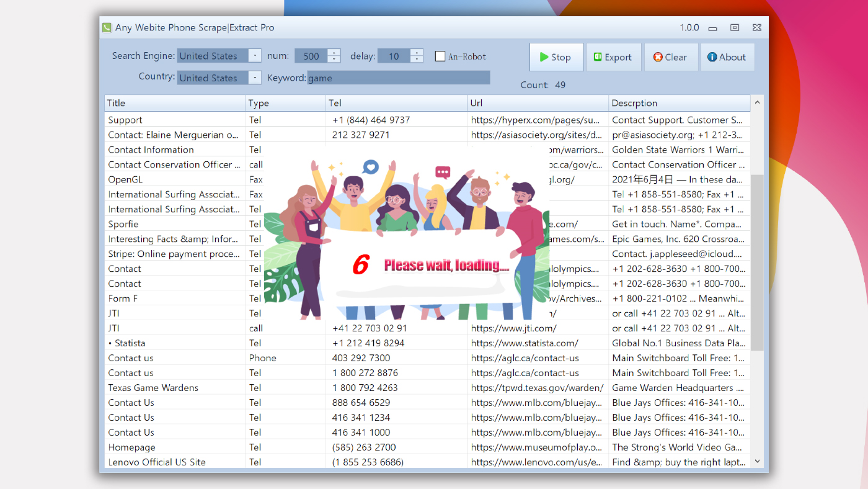Select the 'Sporfie' title cell
868x489 pixels.
coord(175,224)
